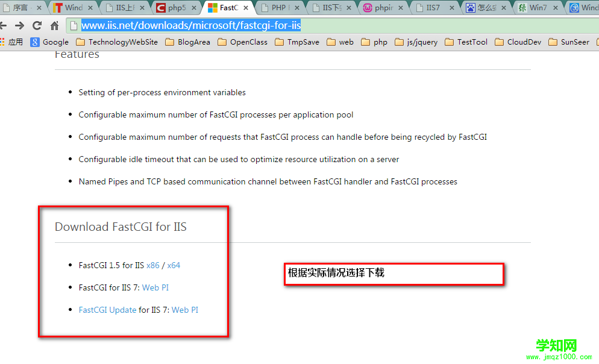Image resolution: width=599 pixels, height=364 pixels.
Task: Click the page icon in address bar
Action: click(74, 25)
